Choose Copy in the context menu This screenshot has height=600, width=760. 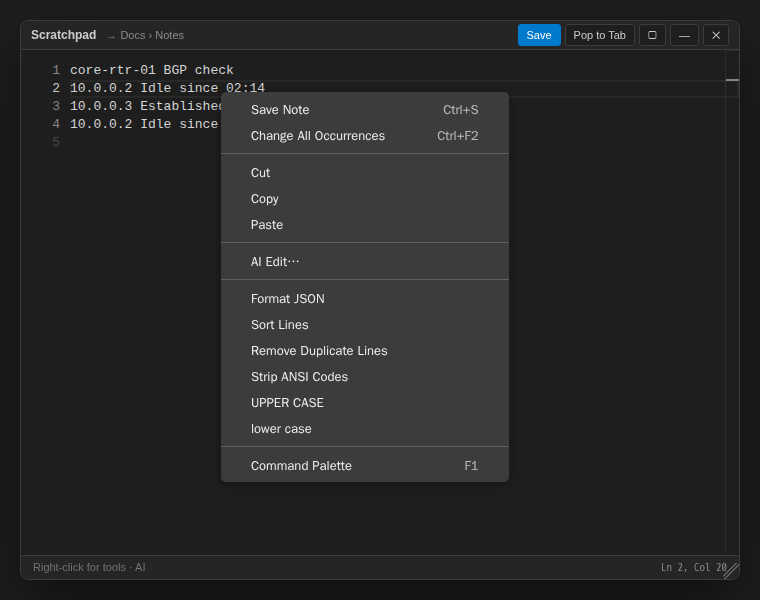click(x=364, y=199)
